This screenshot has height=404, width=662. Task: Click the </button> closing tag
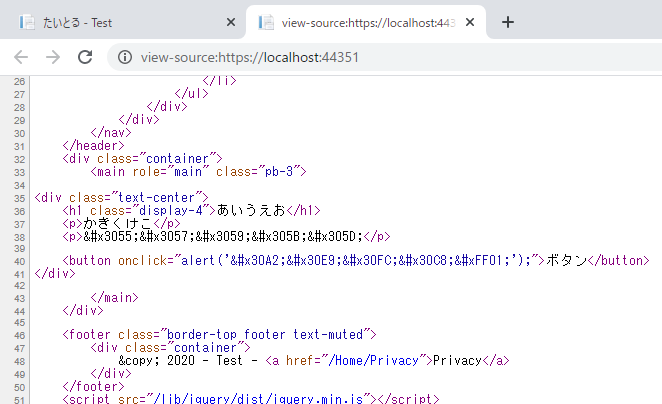pos(619,260)
